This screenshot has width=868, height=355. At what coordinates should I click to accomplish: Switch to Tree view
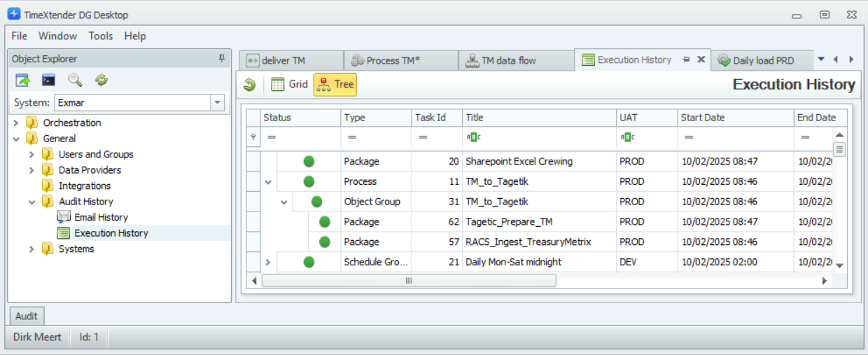pos(335,85)
